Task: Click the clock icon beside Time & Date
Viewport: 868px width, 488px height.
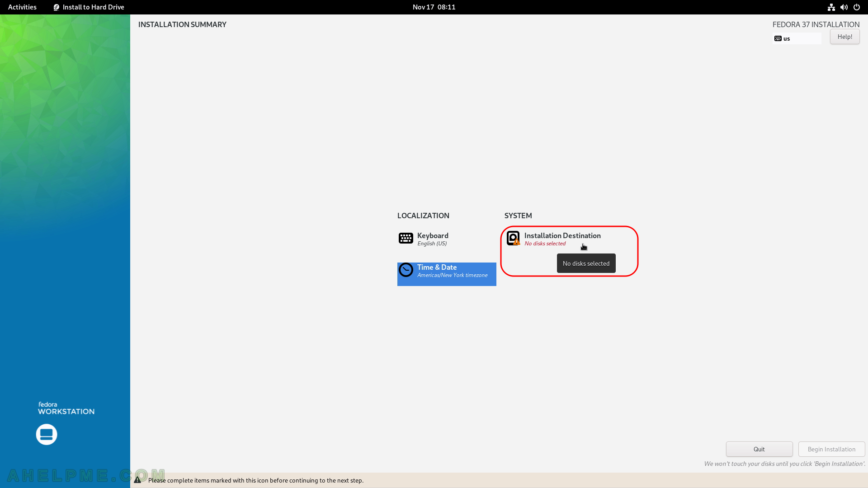Action: point(406,270)
